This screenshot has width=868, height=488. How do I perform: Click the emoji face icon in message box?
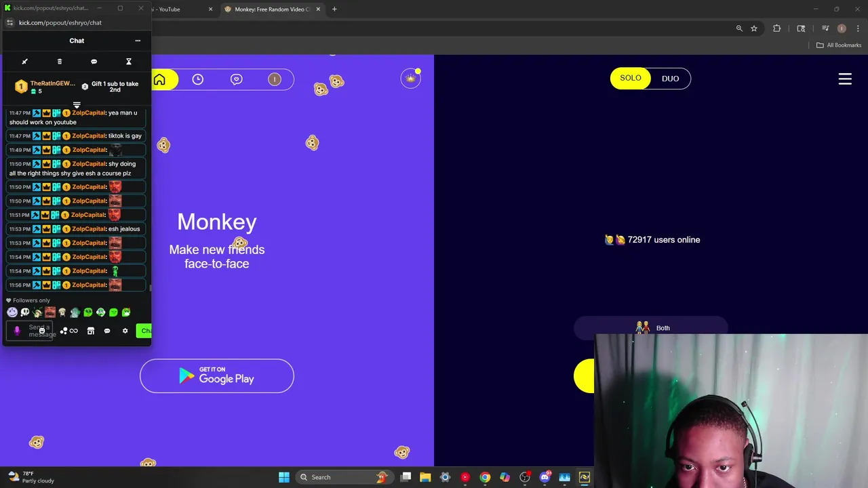(41, 331)
